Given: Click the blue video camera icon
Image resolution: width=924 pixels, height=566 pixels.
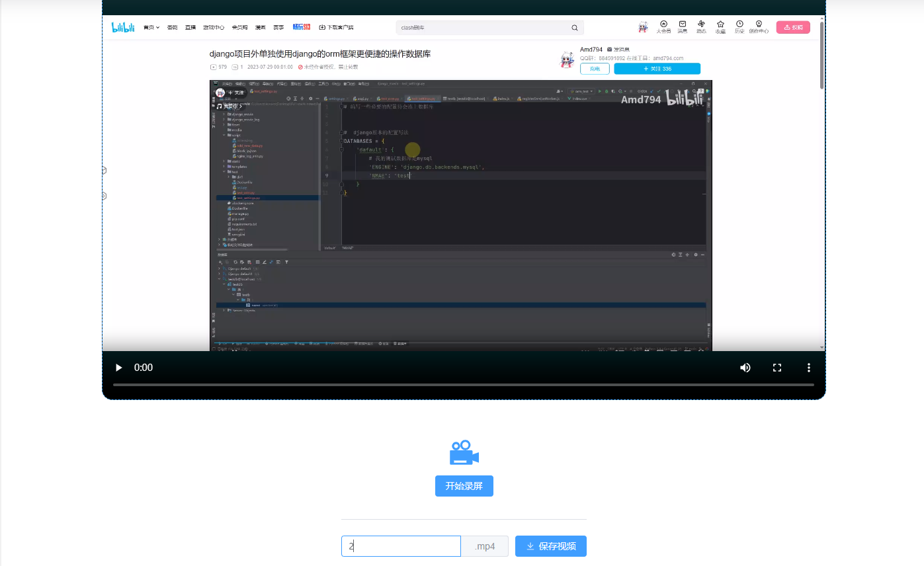Looking at the screenshot, I should [x=464, y=452].
